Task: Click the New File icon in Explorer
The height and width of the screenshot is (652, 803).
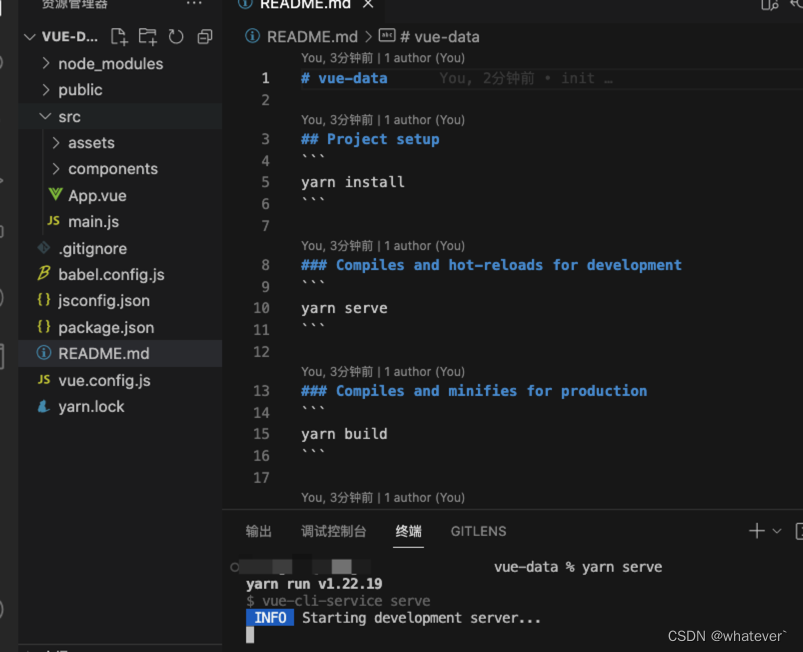Action: pyautogui.click(x=119, y=36)
